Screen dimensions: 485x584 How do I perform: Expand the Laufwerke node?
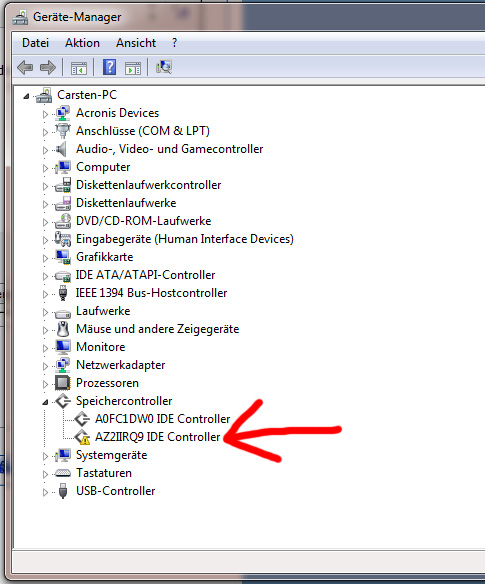[x=45, y=312]
